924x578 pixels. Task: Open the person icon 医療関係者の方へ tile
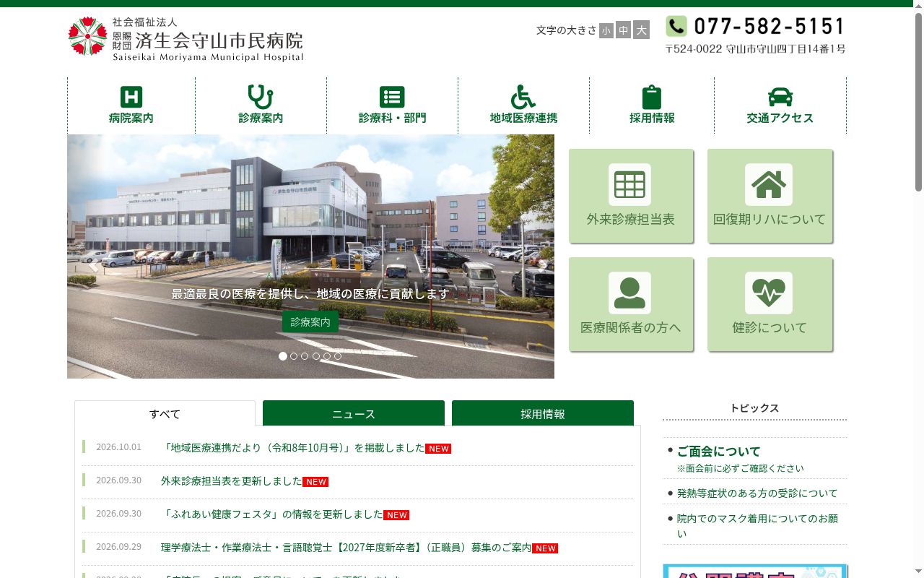pos(631,304)
